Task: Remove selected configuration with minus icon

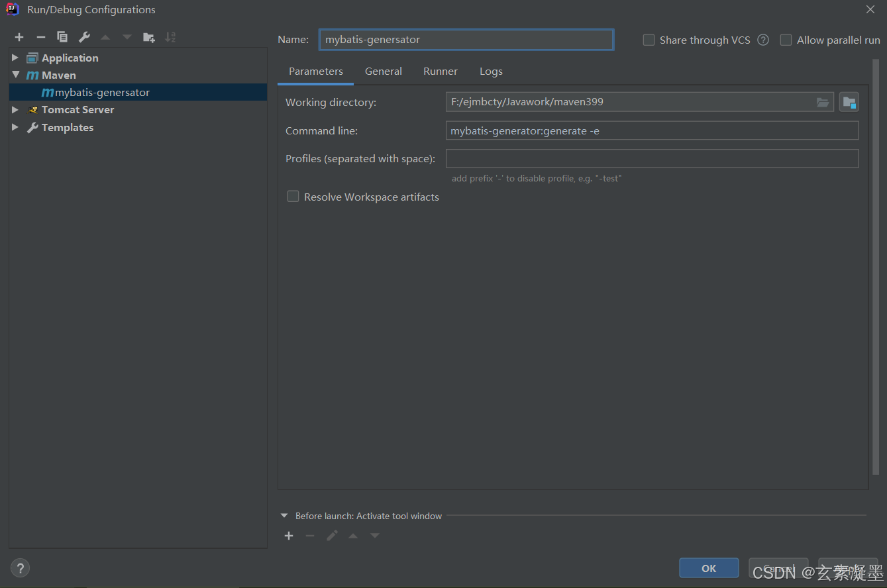Action: [40, 37]
